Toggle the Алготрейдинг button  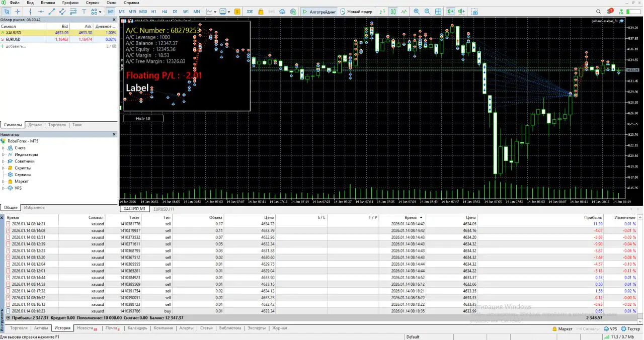318,12
